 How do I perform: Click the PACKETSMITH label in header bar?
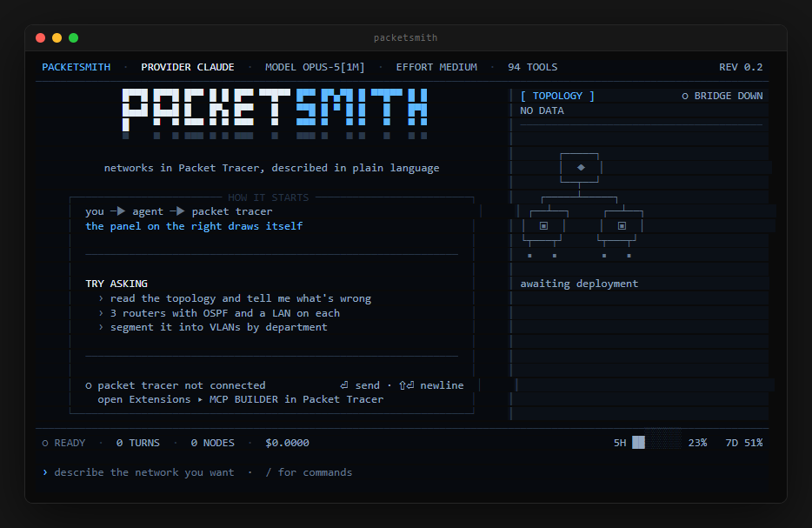(x=77, y=67)
